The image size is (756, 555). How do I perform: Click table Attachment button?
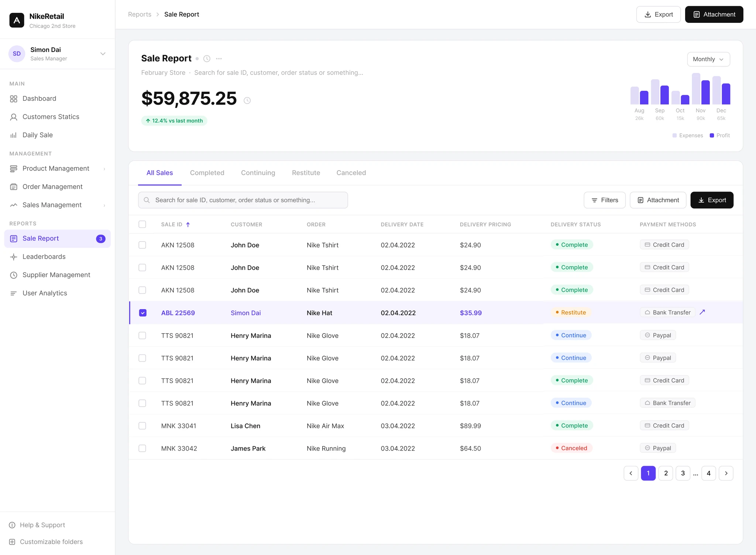coord(658,200)
